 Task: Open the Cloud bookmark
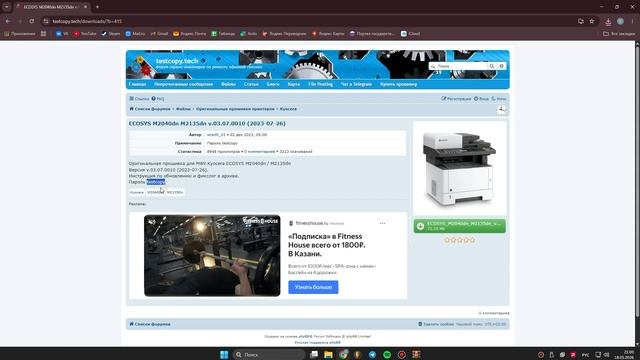pos(411,33)
